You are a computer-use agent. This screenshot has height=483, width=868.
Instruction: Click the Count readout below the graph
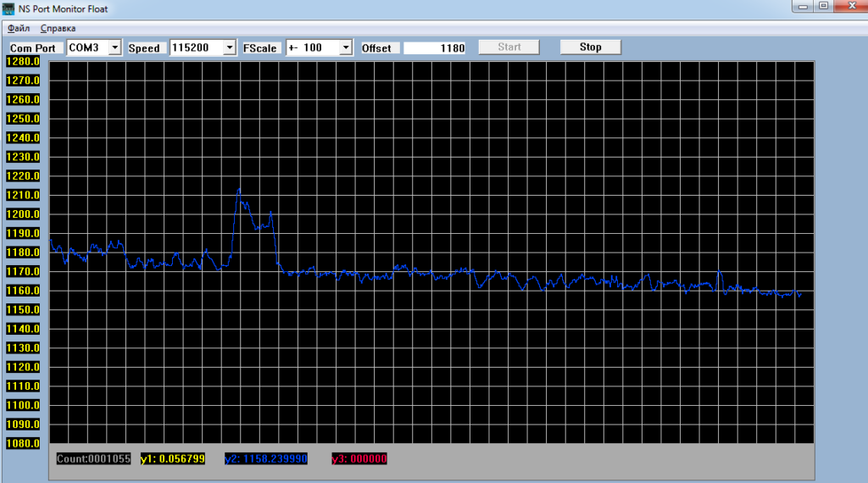(x=93, y=458)
